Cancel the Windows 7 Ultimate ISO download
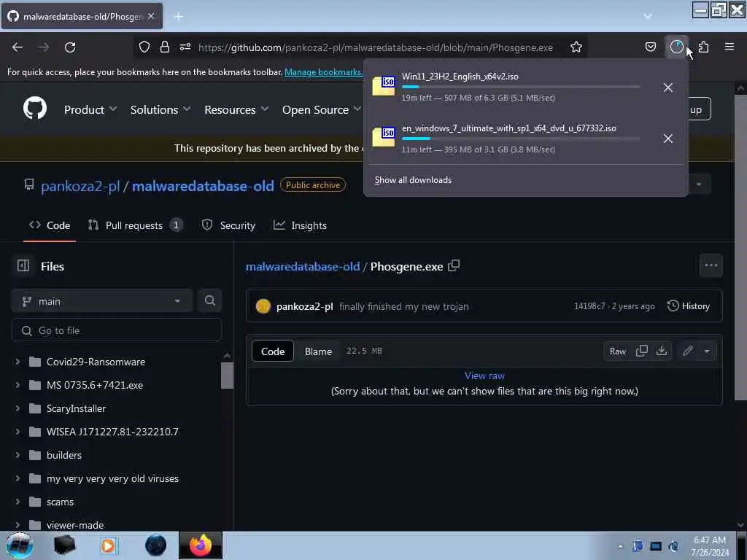This screenshot has width=747, height=560. tap(668, 139)
